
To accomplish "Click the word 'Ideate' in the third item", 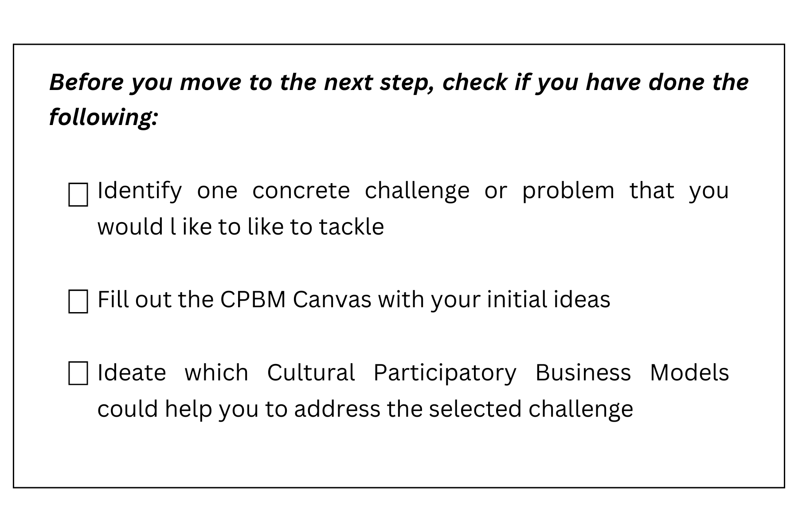I will (132, 373).
